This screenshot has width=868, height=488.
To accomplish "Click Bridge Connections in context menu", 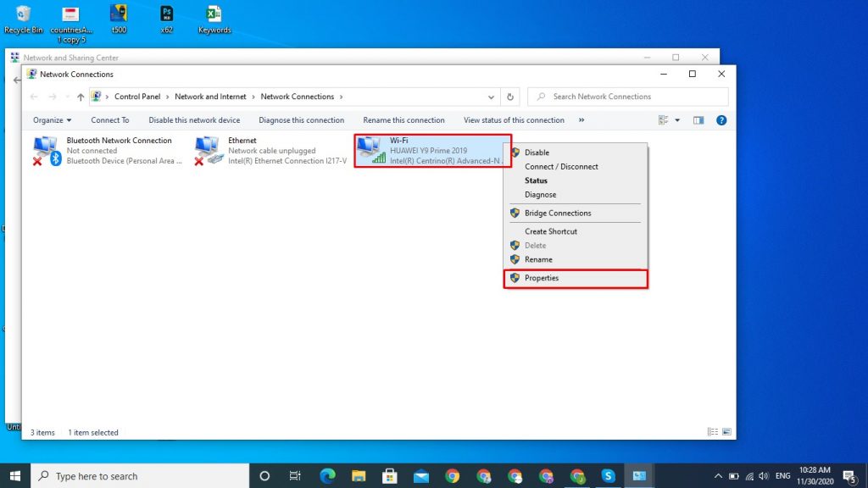I will (558, 213).
